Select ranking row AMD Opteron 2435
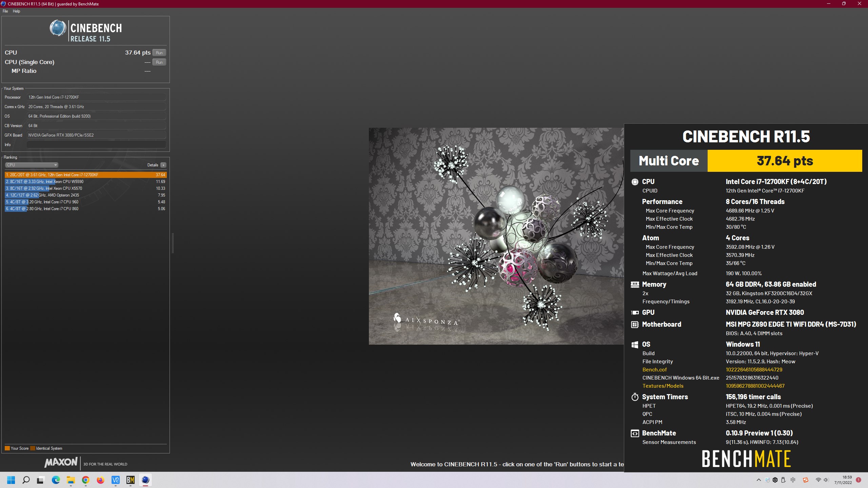Screen dimensions: 868x488 85,195
